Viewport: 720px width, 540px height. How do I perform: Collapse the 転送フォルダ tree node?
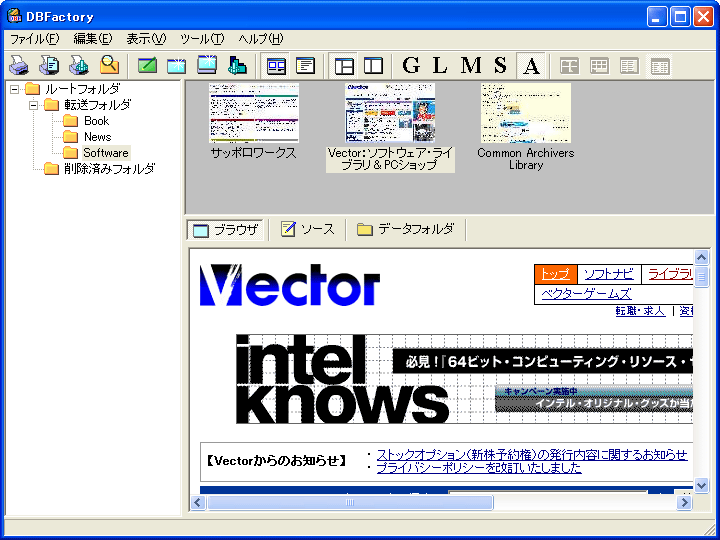coord(34,105)
